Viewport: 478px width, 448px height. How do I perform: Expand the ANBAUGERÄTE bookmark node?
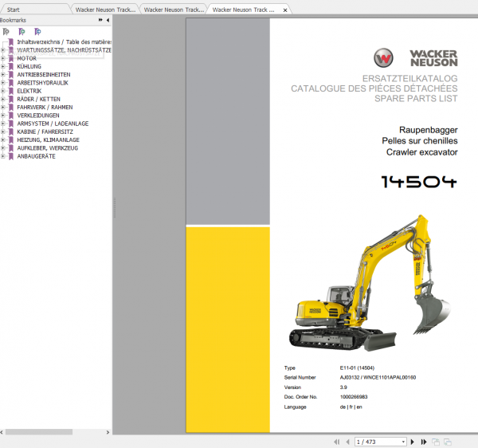pos(3,156)
